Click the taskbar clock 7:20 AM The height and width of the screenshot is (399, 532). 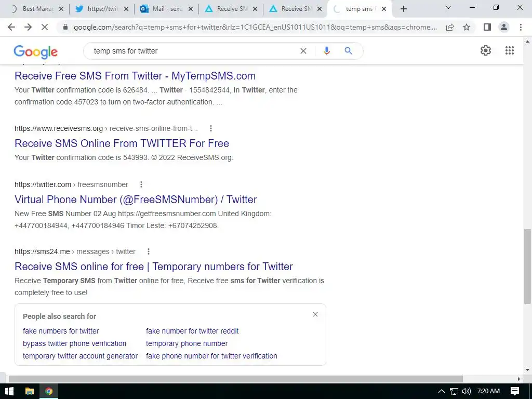[488, 391]
